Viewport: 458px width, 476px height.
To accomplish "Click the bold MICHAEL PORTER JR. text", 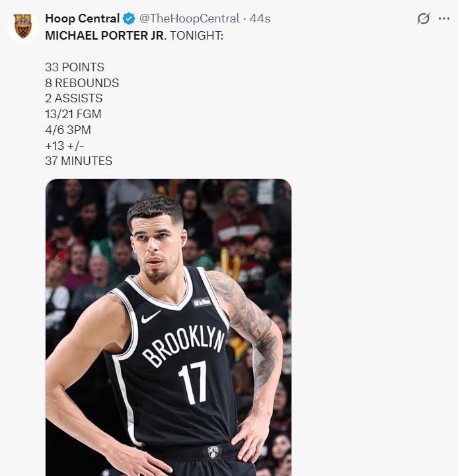I will point(106,35).
